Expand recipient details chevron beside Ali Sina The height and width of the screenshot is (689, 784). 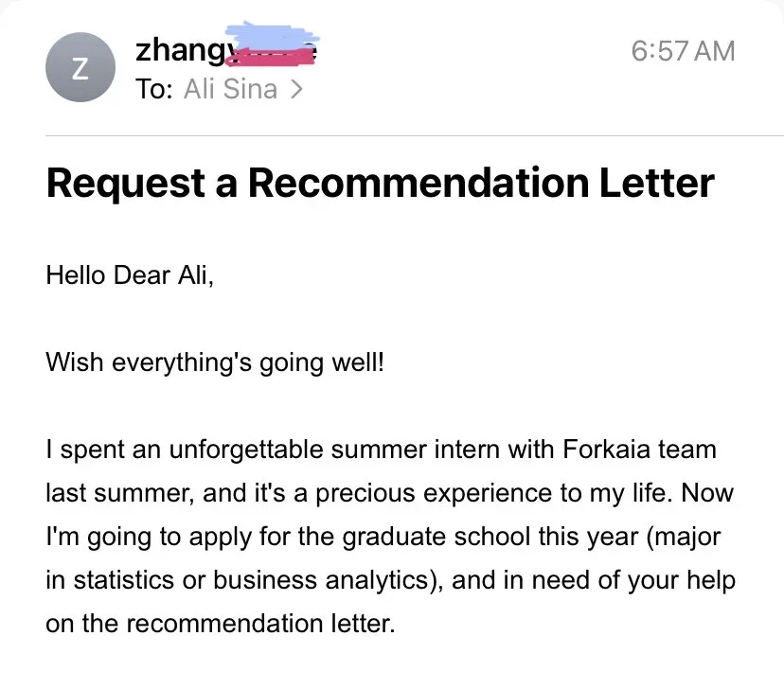(x=296, y=89)
